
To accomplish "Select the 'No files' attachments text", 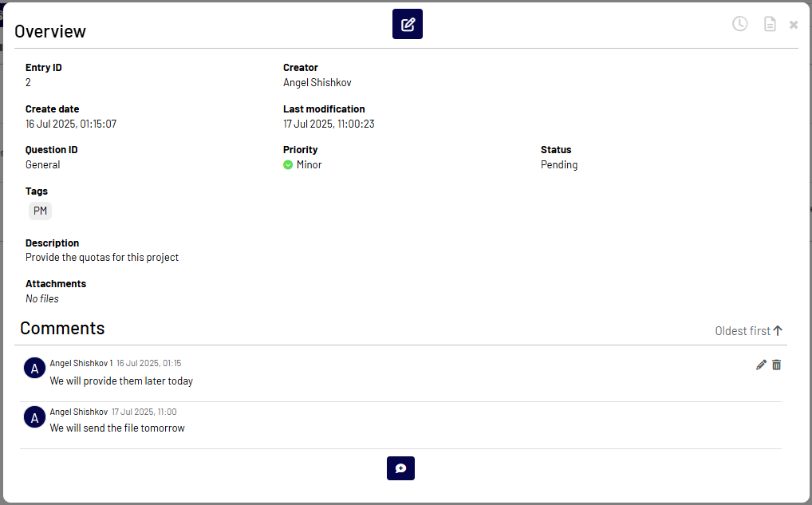I will [x=42, y=299].
